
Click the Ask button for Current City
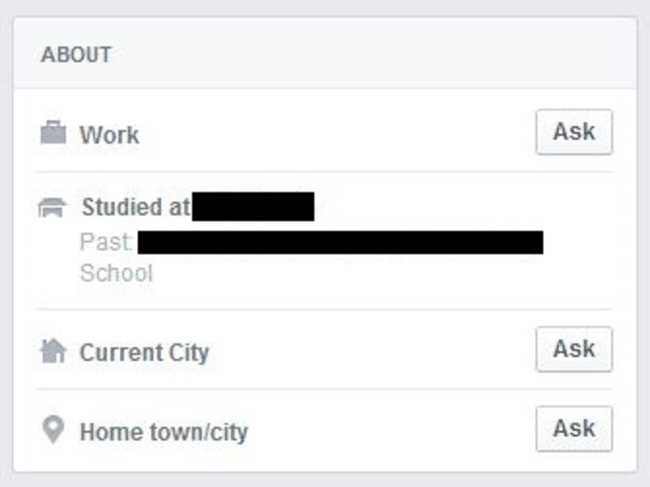point(574,349)
